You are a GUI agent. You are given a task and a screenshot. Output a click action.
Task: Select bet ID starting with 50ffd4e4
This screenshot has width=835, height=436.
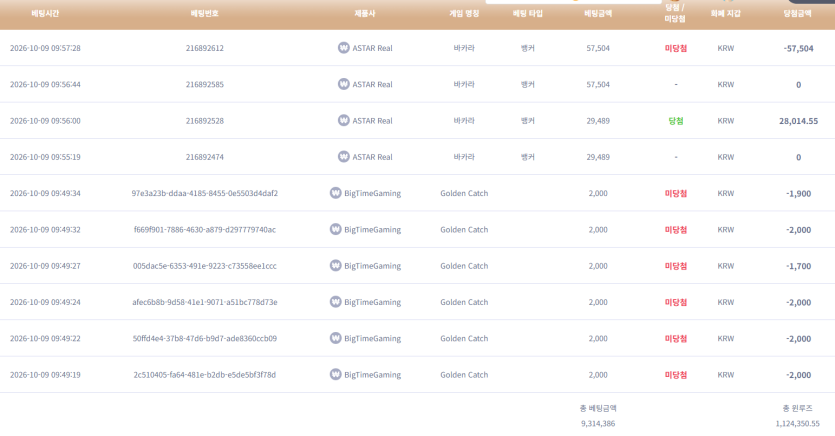click(204, 338)
